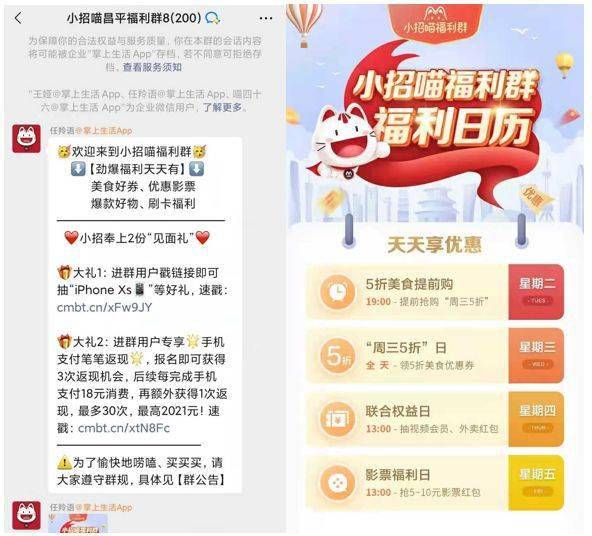Select the 星期二 red day tab
Viewport: 592px width, 536px height.
click(536, 292)
